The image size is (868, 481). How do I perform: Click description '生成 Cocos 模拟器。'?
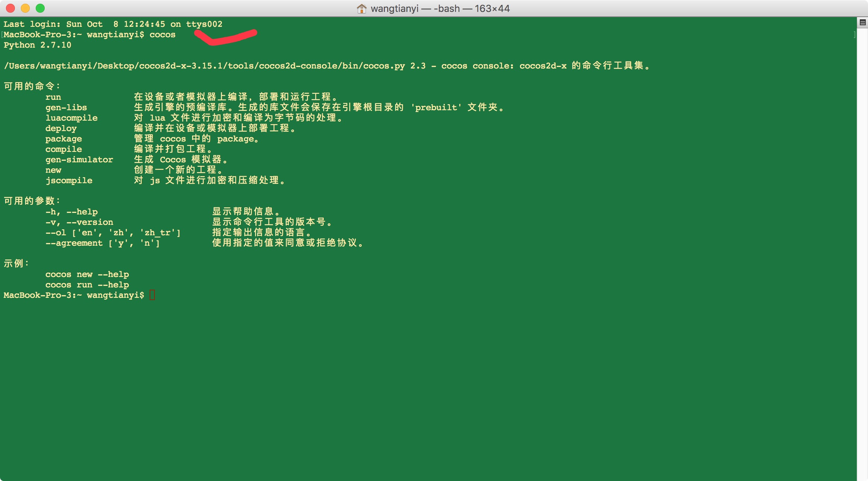pyautogui.click(x=181, y=159)
